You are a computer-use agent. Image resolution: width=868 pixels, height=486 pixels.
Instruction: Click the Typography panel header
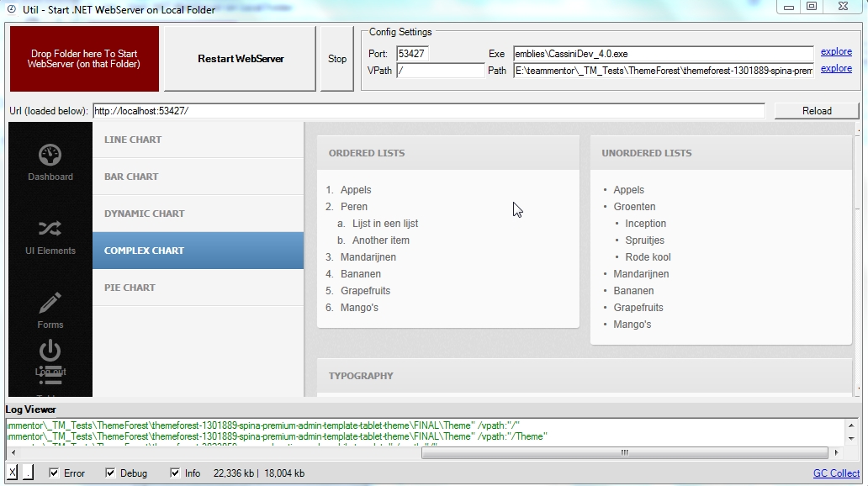(x=584, y=376)
